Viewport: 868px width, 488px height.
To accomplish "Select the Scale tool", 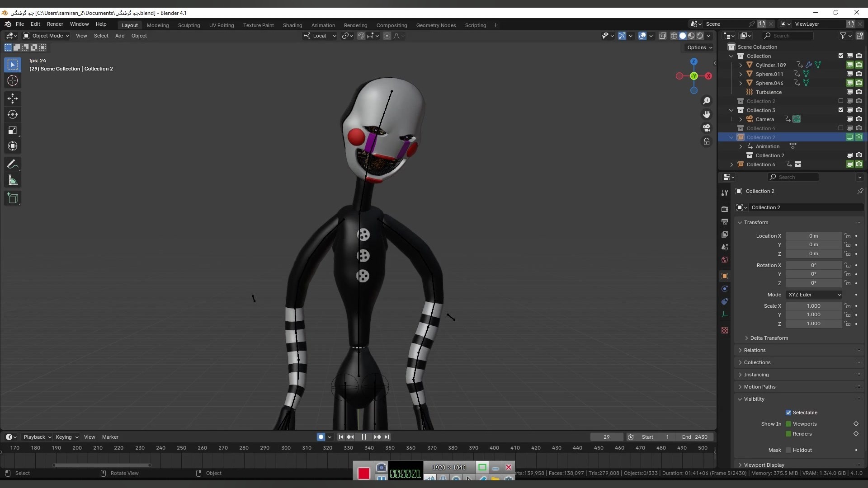I will (x=13, y=131).
